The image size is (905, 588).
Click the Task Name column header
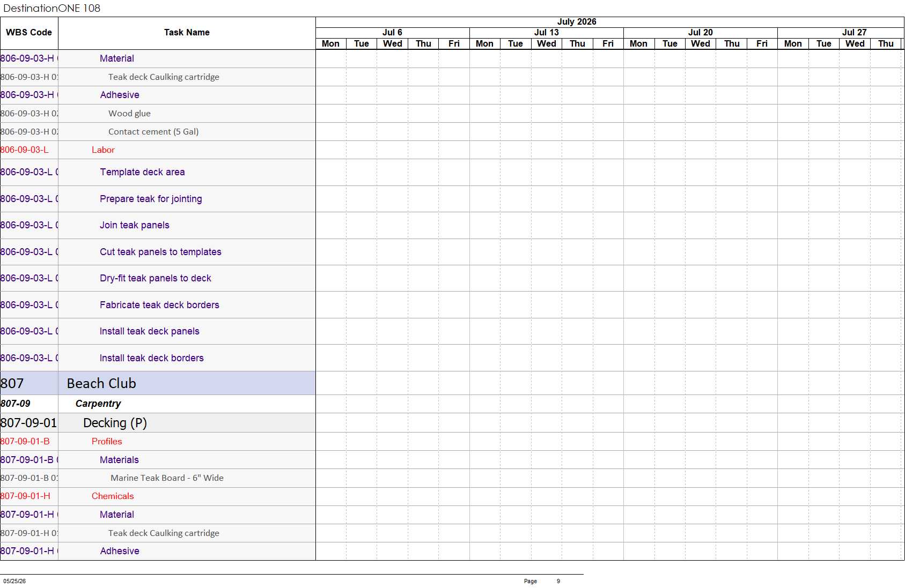[187, 33]
